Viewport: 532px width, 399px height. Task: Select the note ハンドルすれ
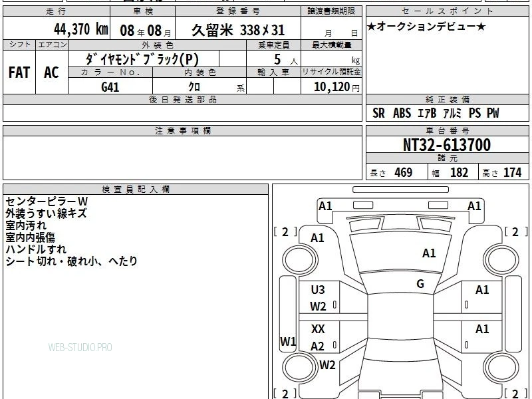(x=36, y=249)
